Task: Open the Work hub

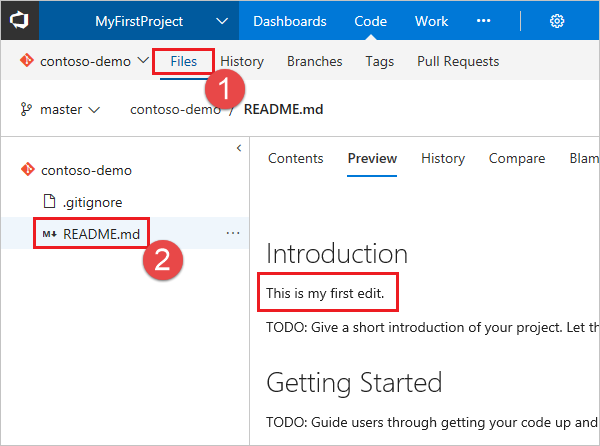Action: pyautogui.click(x=431, y=21)
